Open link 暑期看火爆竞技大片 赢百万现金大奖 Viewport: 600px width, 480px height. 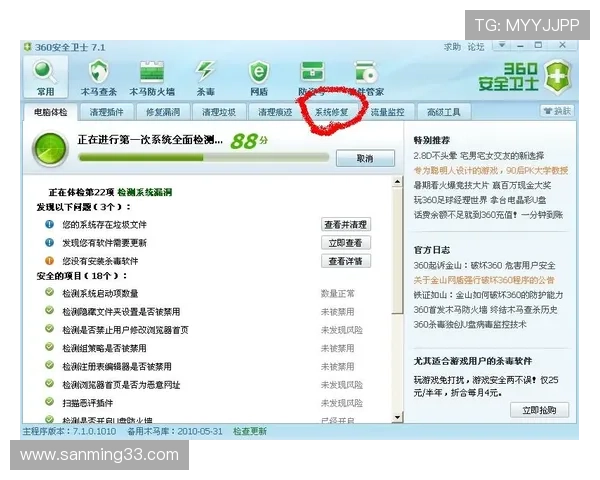coord(482,185)
